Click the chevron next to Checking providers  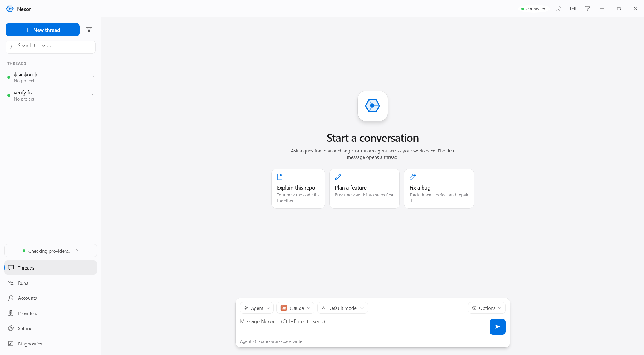[x=77, y=251]
